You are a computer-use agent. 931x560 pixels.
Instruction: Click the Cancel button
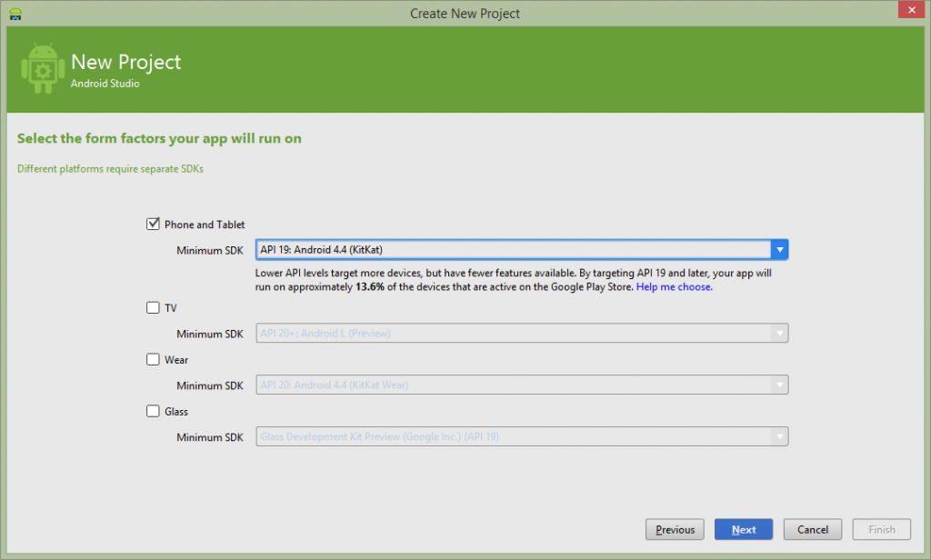[812, 529]
